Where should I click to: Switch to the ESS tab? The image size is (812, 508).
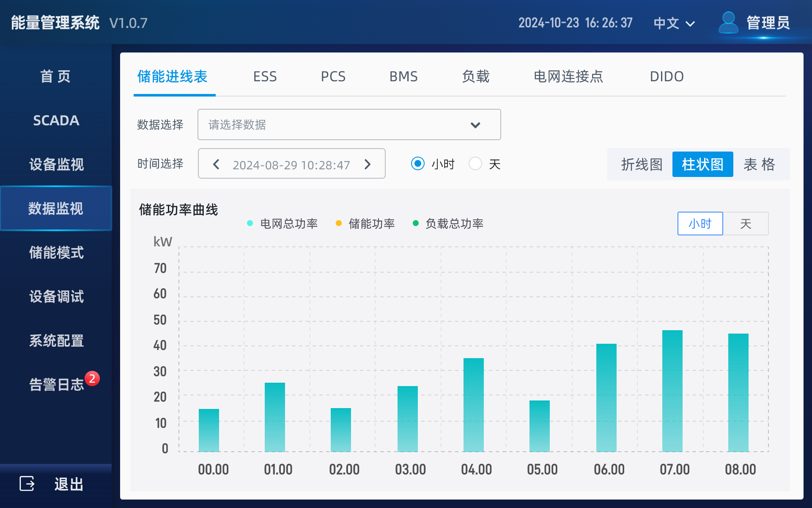[x=265, y=77]
